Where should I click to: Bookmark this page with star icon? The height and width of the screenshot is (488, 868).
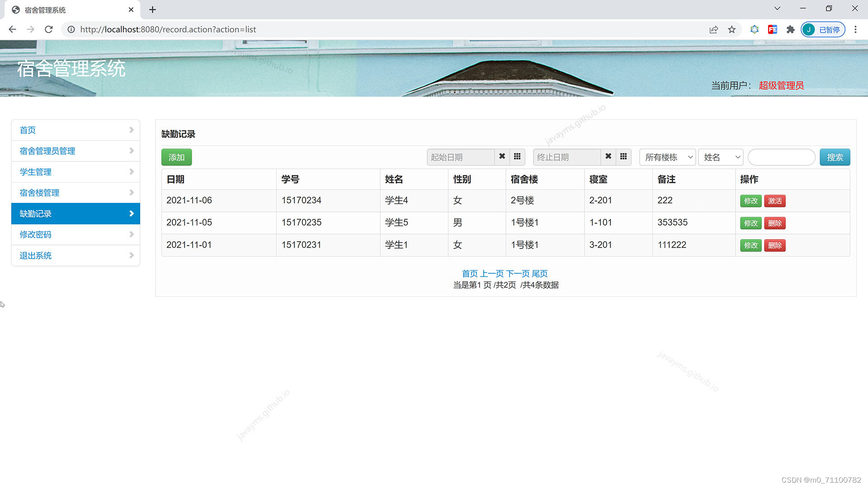(x=731, y=29)
